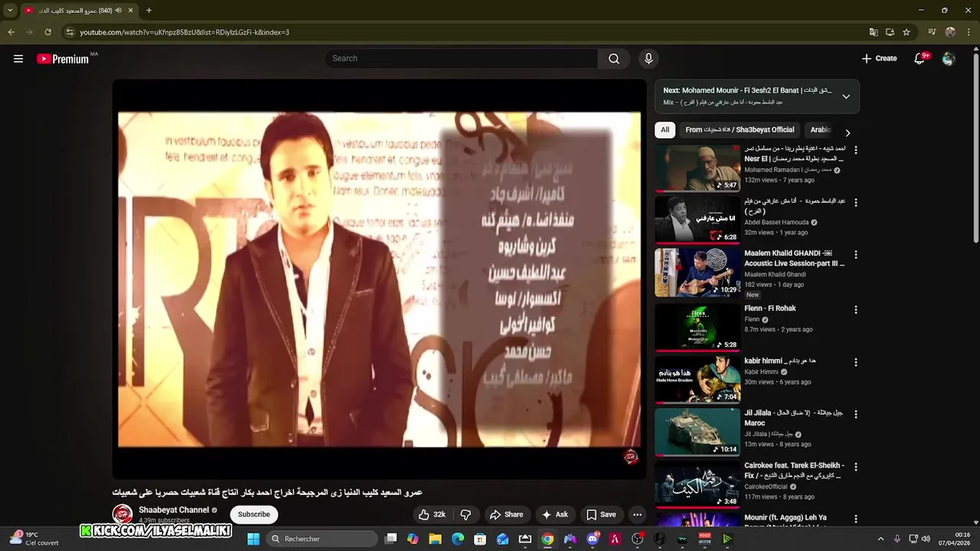Open YouTube account avatar menu

click(949, 59)
